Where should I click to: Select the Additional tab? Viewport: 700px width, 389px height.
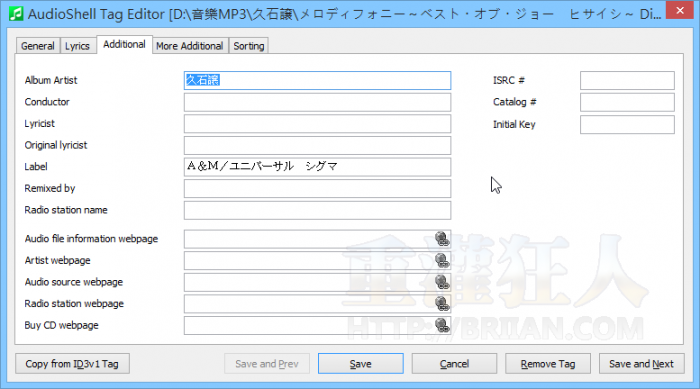pos(124,45)
